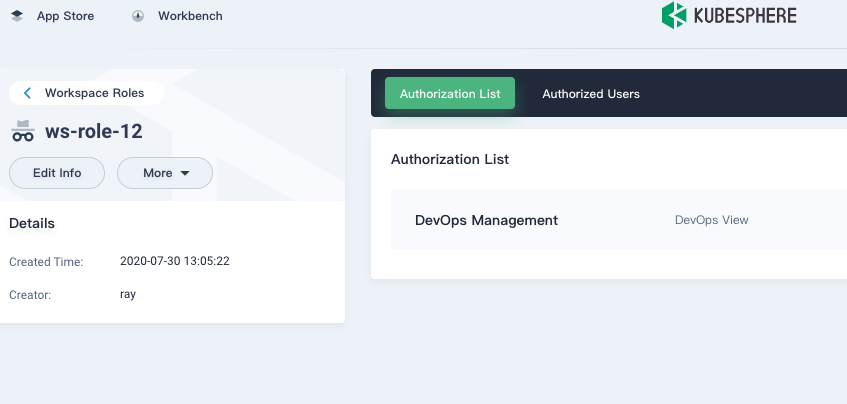Select the DevOps Management authorization row
The height and width of the screenshot is (404, 847).
point(619,220)
